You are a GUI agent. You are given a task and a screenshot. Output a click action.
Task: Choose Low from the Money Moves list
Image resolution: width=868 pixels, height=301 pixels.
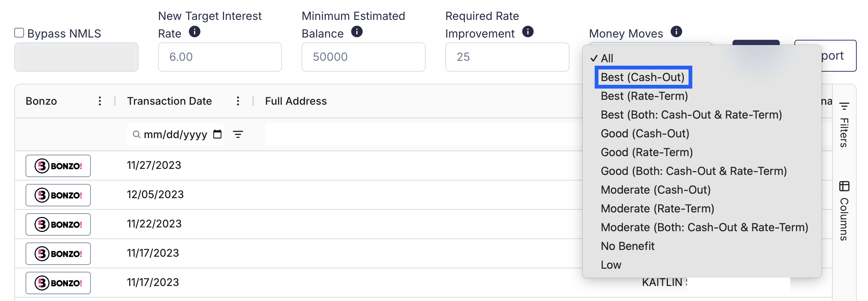click(x=611, y=265)
